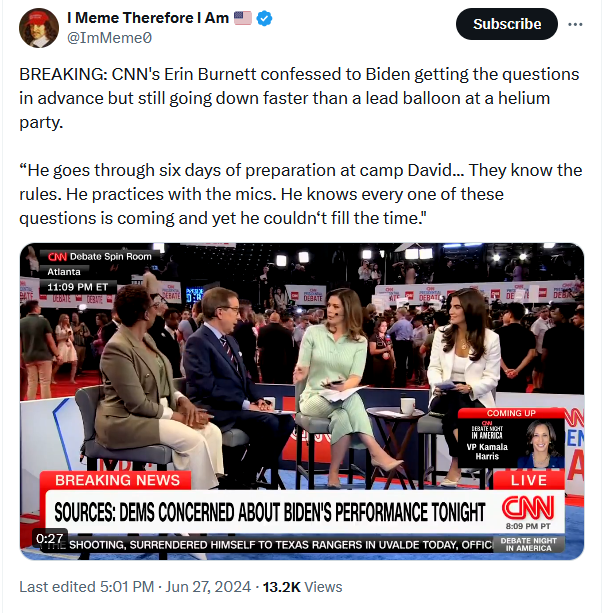Click the @ImMeme0 handle
The width and height of the screenshot is (603, 613).
coord(109,38)
